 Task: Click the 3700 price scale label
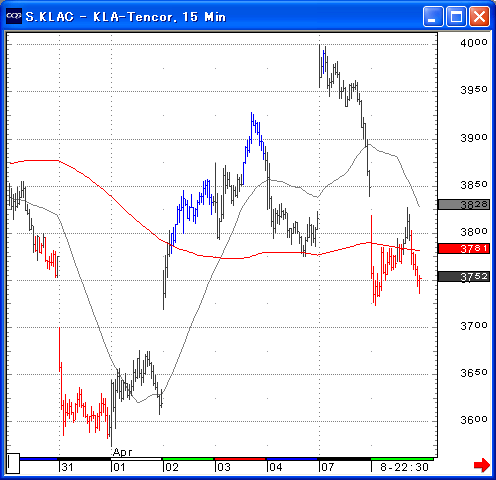coord(474,325)
